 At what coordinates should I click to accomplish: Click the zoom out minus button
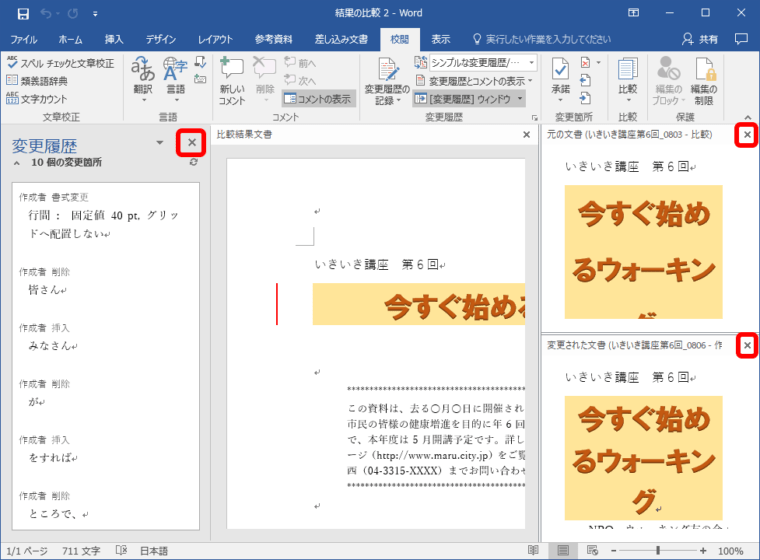pos(614,551)
